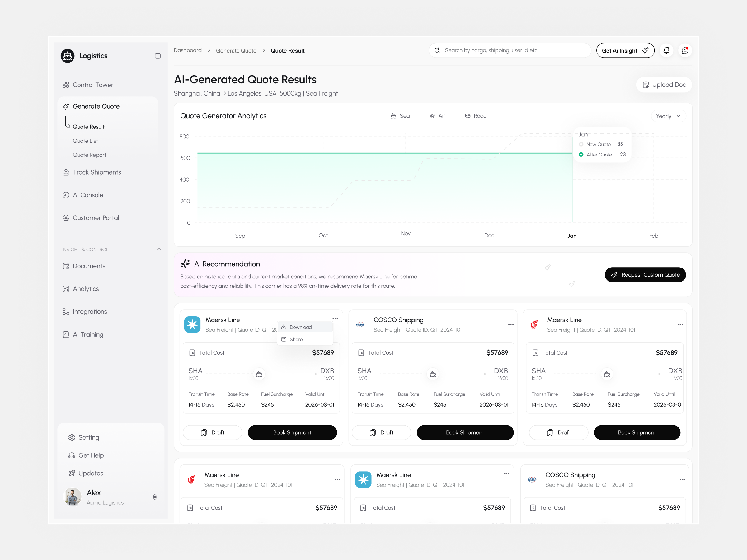The image size is (747, 560).
Task: Select the Track Shipments sidebar icon
Action: click(x=66, y=172)
